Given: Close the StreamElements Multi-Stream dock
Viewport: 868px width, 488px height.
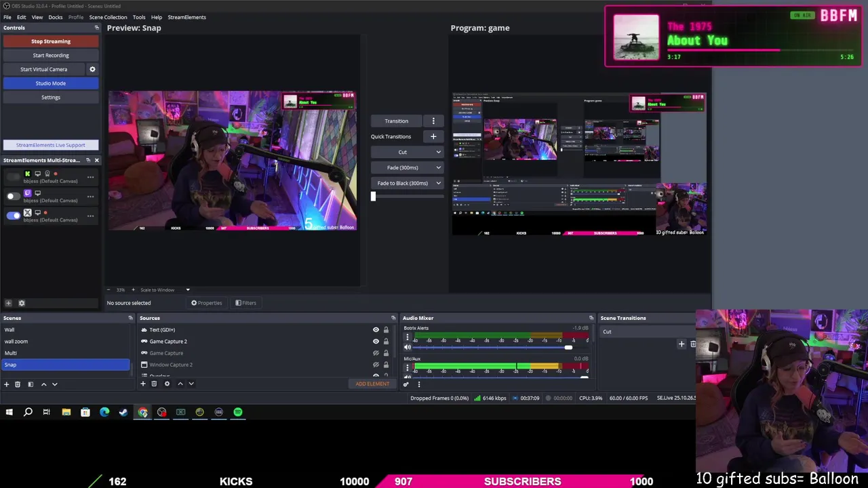Looking at the screenshot, I should 96,160.
